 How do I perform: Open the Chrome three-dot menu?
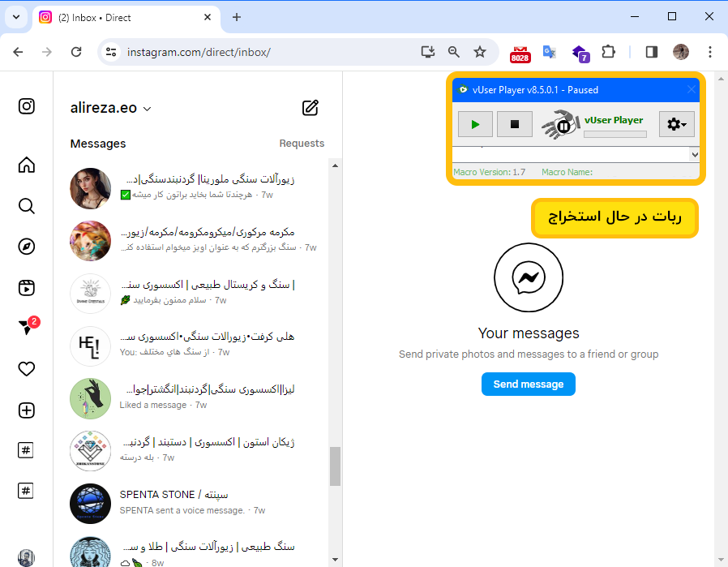point(710,52)
